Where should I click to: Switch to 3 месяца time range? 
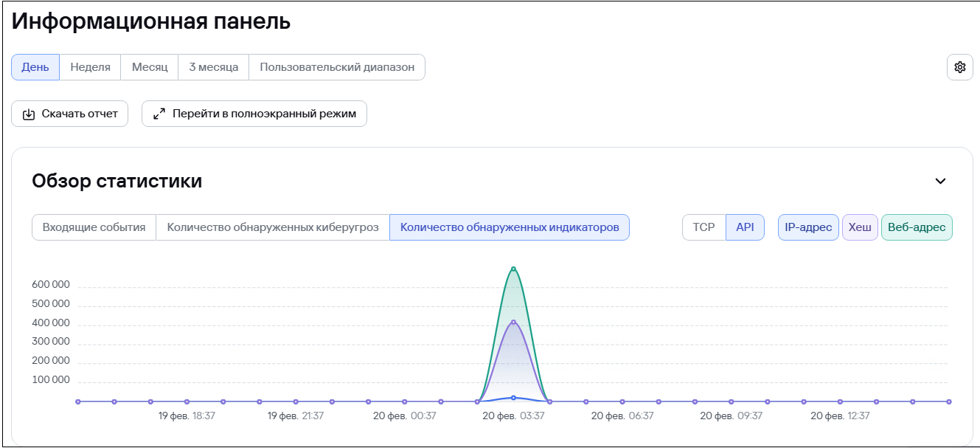[x=214, y=67]
